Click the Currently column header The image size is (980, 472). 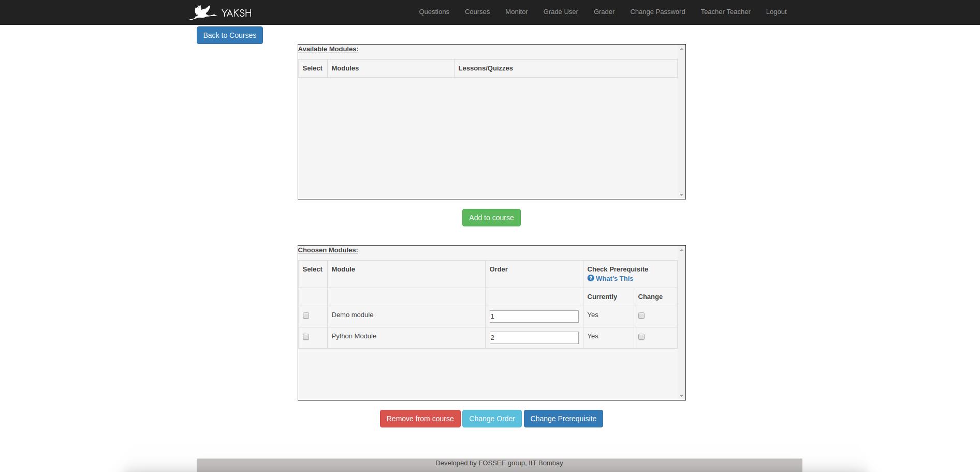pyautogui.click(x=602, y=297)
